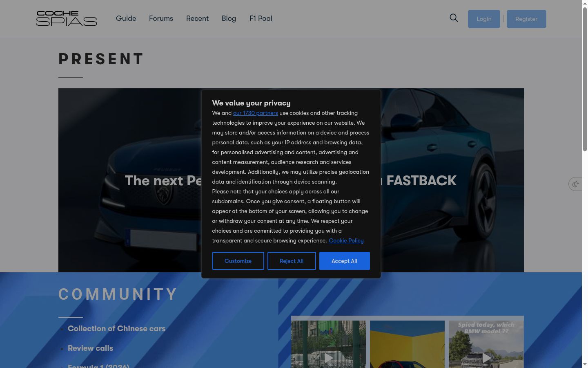Open the F1 Pool page
Image resolution: width=588 pixels, height=368 pixels.
point(261,18)
